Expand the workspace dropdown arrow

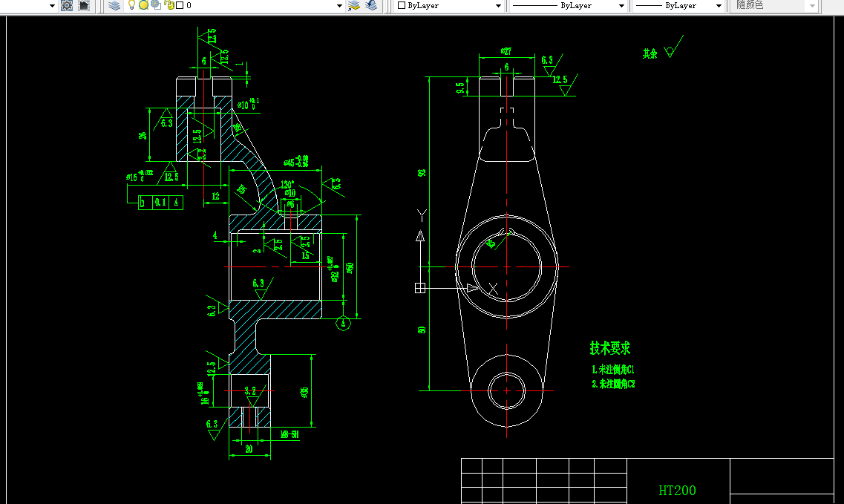pyautogui.click(x=52, y=6)
